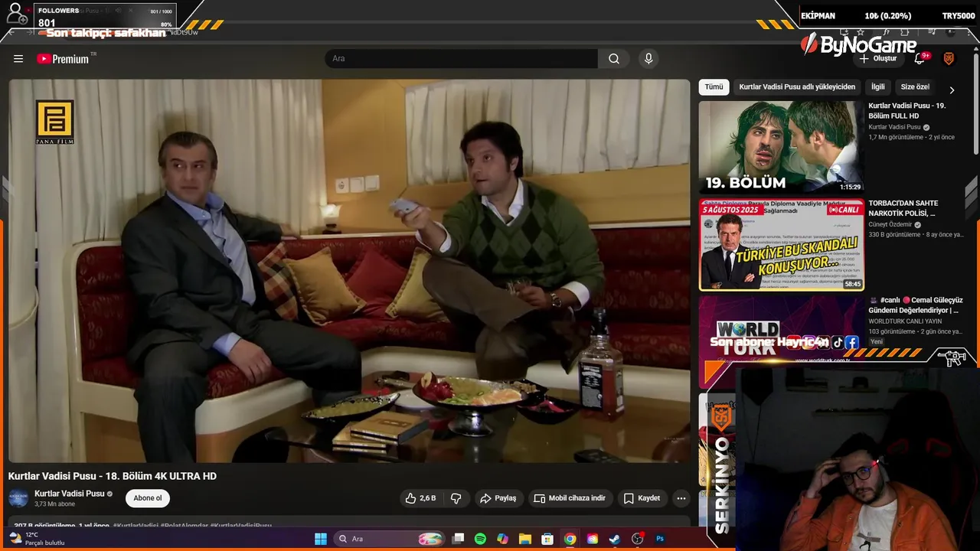This screenshot has width=980, height=551.
Task: Click the main video player
Action: point(349,270)
